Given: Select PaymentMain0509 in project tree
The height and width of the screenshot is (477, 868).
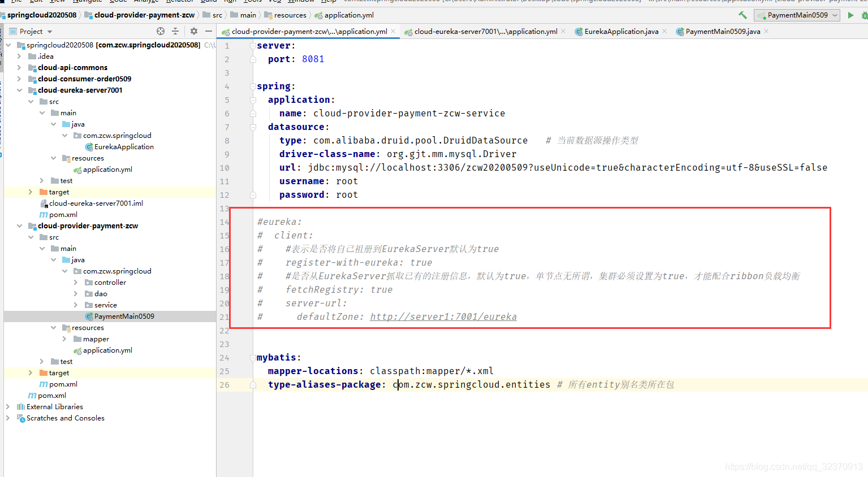Looking at the screenshot, I should coord(124,316).
